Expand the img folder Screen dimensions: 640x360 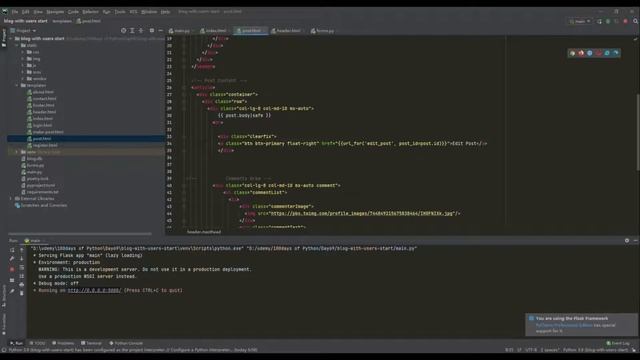tap(22, 59)
